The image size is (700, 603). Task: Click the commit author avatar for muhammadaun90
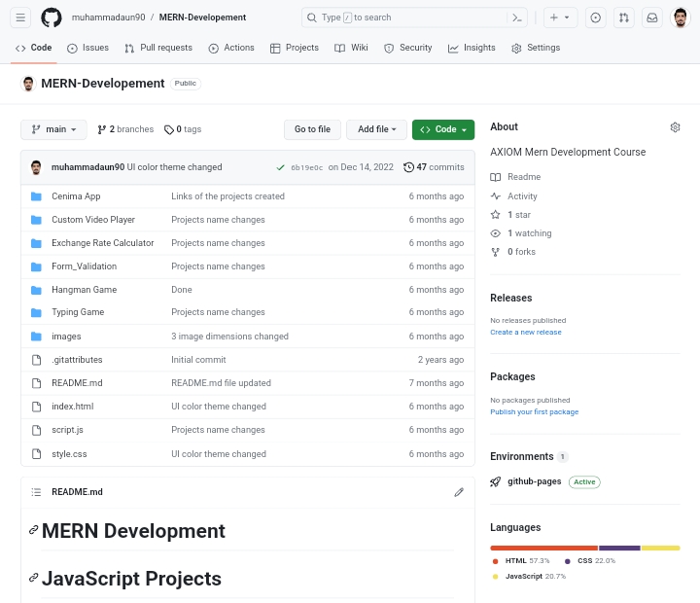36,167
